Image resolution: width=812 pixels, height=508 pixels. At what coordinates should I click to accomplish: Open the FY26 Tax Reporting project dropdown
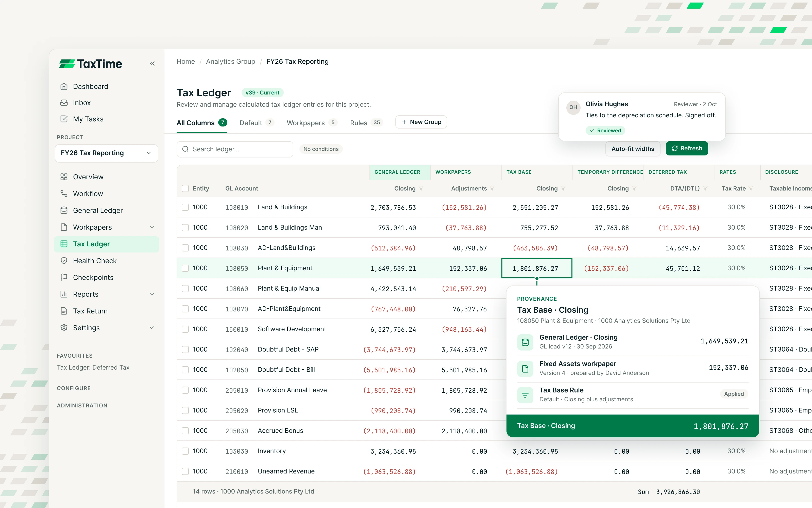pos(106,153)
